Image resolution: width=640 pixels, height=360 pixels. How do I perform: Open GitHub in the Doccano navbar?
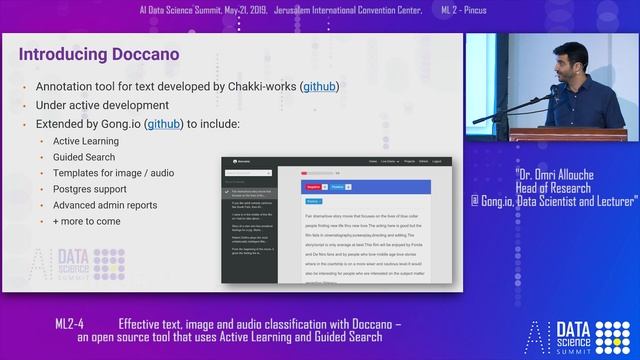pyautogui.click(x=424, y=162)
